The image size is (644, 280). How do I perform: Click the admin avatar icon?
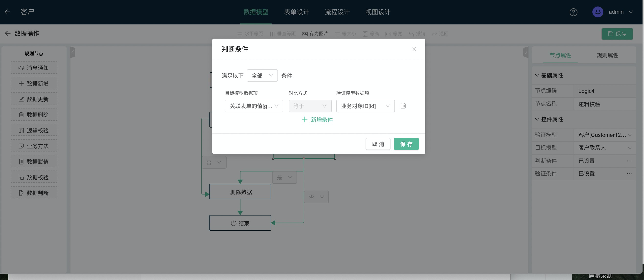point(598,12)
